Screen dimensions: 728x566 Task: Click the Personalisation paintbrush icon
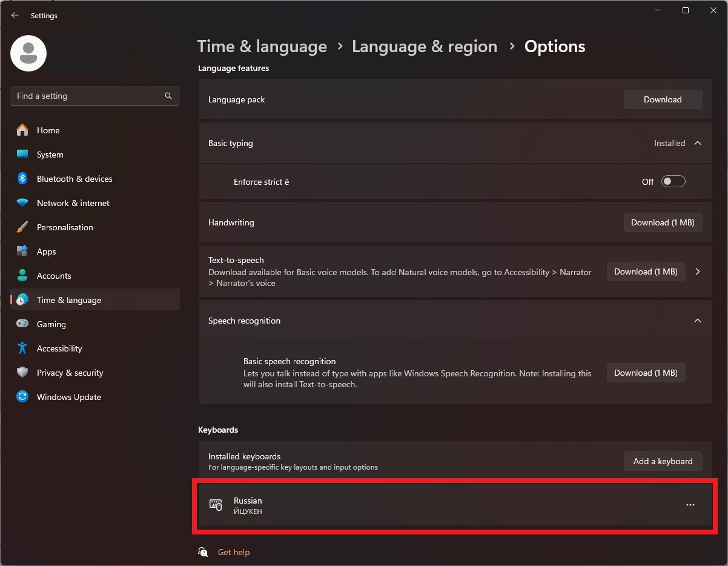point(22,227)
